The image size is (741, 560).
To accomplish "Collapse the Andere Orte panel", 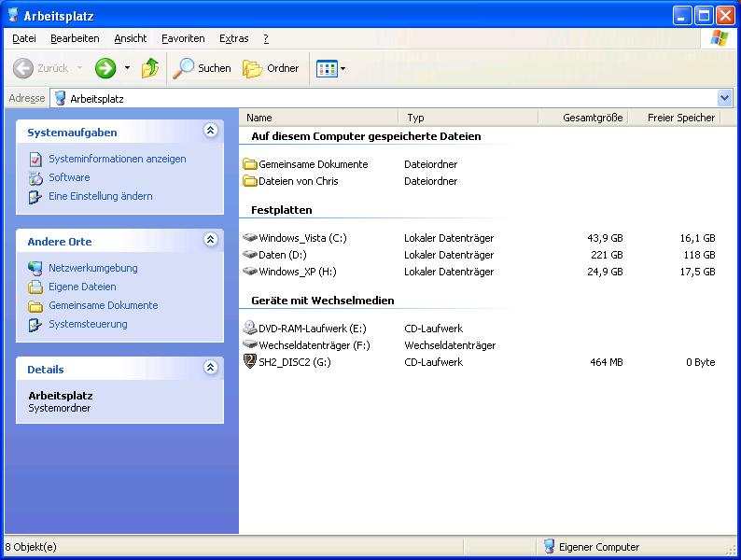I will click(210, 240).
